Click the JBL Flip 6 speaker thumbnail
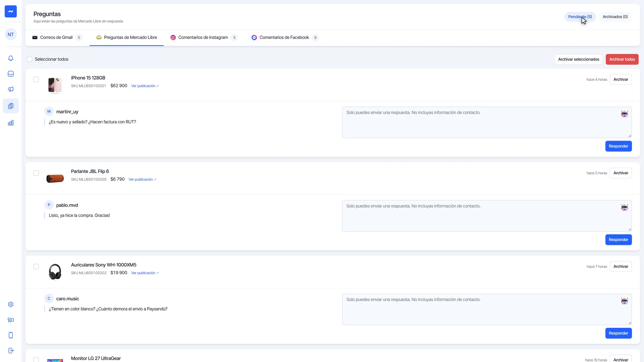The image size is (644, 362). 55,179
